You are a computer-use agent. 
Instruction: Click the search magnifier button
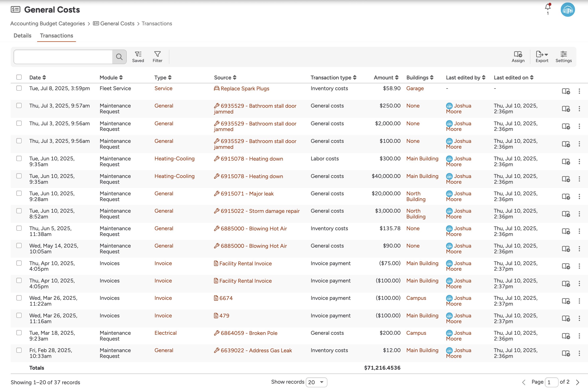[119, 57]
